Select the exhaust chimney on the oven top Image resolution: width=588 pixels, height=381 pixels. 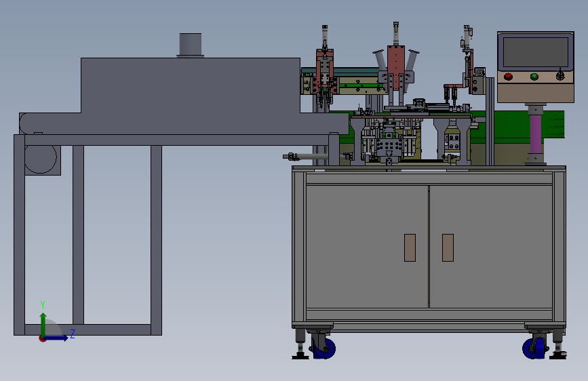[191, 45]
